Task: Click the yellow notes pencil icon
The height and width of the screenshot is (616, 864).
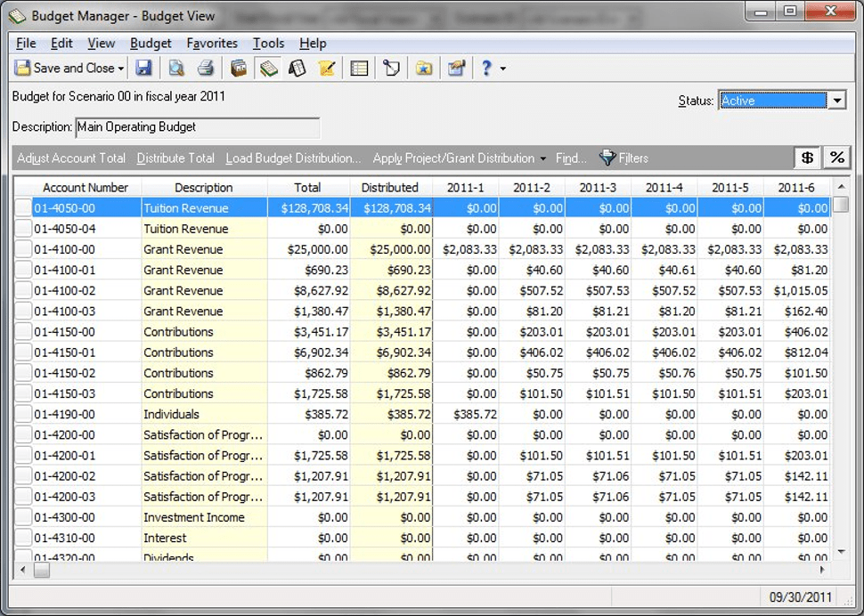Action: click(x=327, y=69)
